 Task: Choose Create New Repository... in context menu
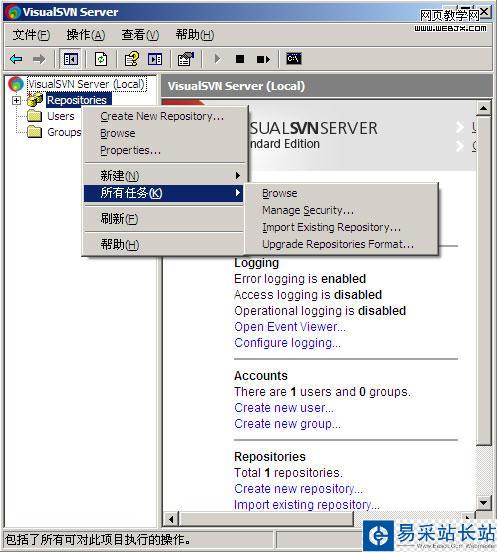pos(164,116)
